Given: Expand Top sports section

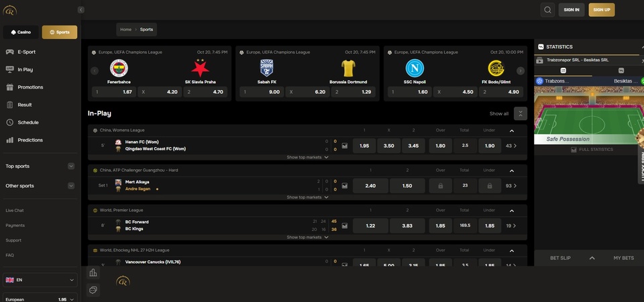Looking at the screenshot, I should pyautogui.click(x=71, y=166).
